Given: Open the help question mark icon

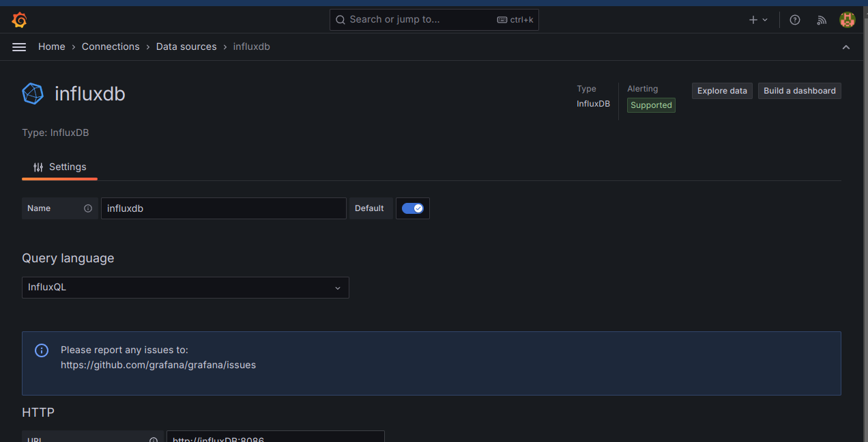Looking at the screenshot, I should 795,20.
